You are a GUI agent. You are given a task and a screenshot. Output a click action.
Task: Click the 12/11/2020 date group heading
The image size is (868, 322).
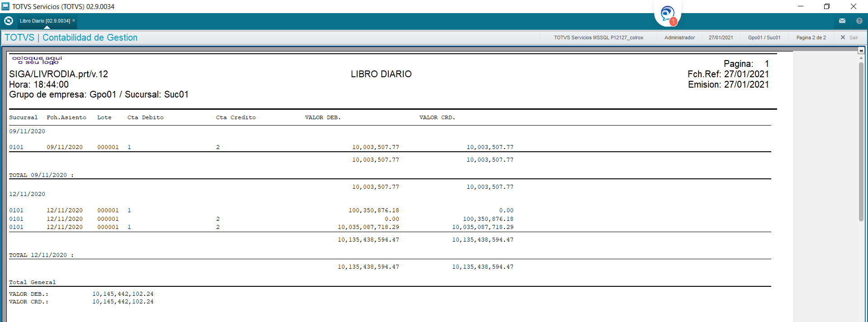coord(27,194)
